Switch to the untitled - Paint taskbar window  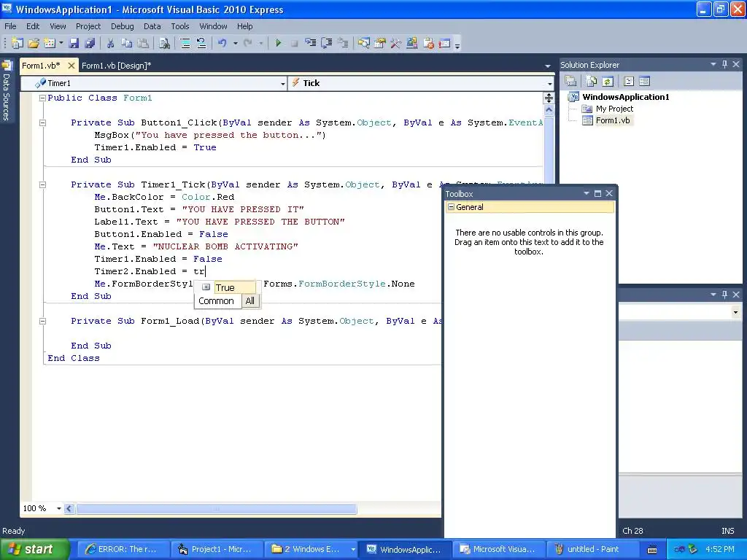click(592, 550)
